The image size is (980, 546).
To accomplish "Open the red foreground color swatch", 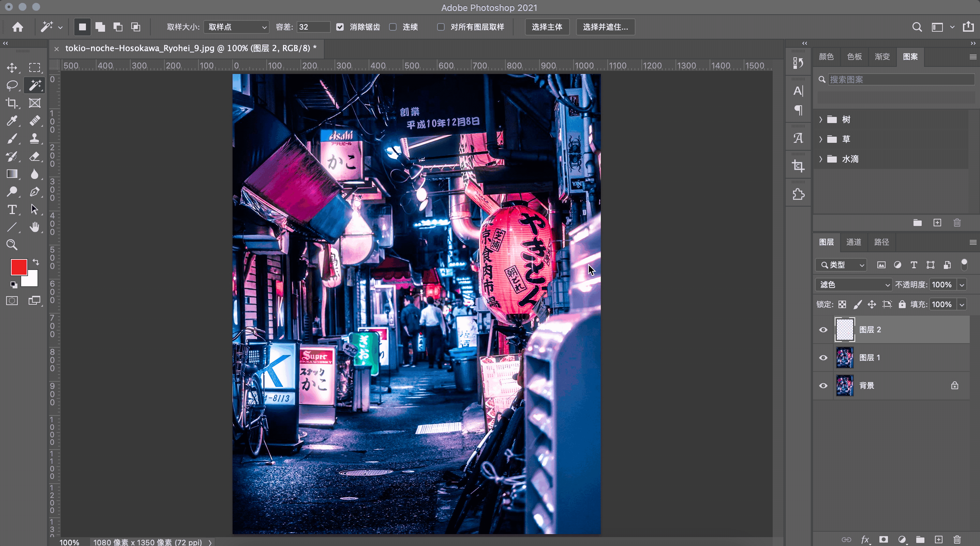I will [x=18, y=267].
